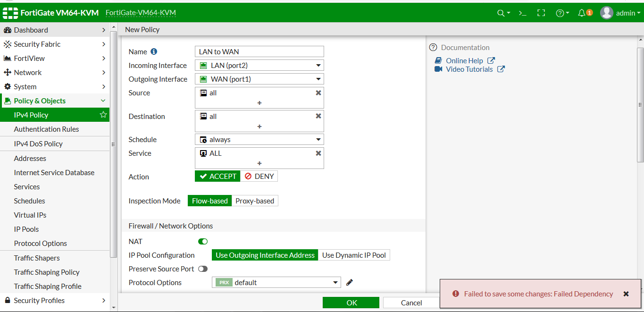The height and width of the screenshot is (312, 644).
Task: Add a Source entry with plus
Action: click(x=259, y=103)
